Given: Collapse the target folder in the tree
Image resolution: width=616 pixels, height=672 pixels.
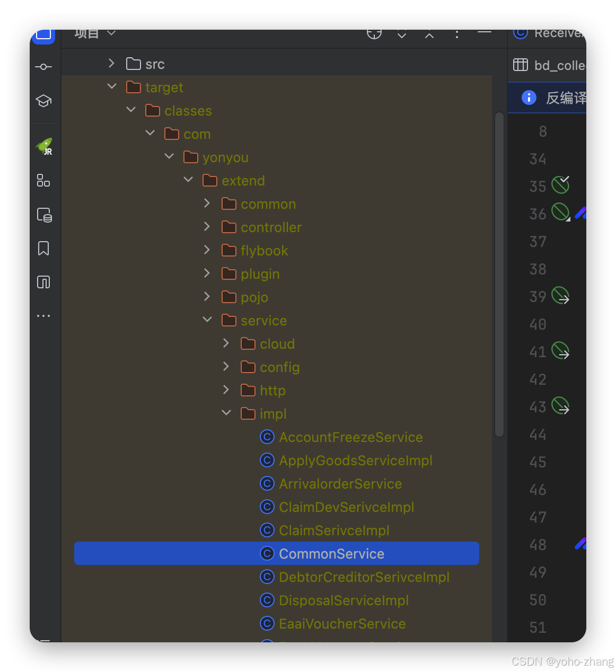Looking at the screenshot, I should [112, 86].
